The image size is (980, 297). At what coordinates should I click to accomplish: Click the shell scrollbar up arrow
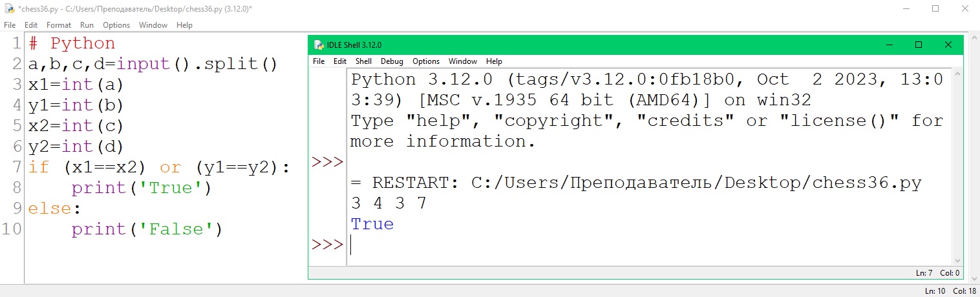(x=957, y=75)
